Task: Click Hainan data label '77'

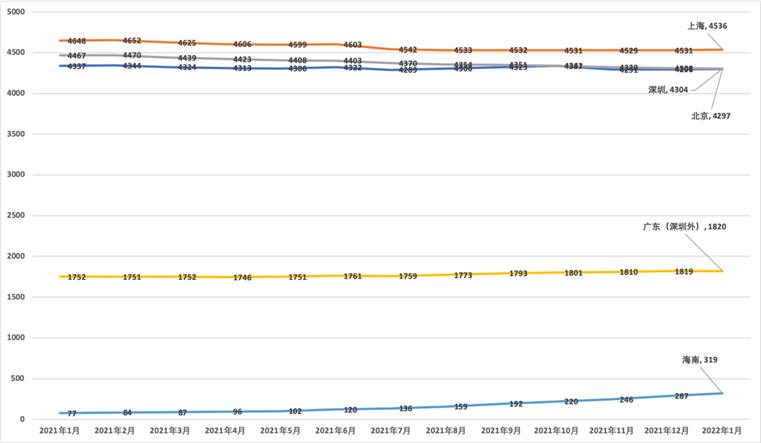Action: click(x=72, y=413)
